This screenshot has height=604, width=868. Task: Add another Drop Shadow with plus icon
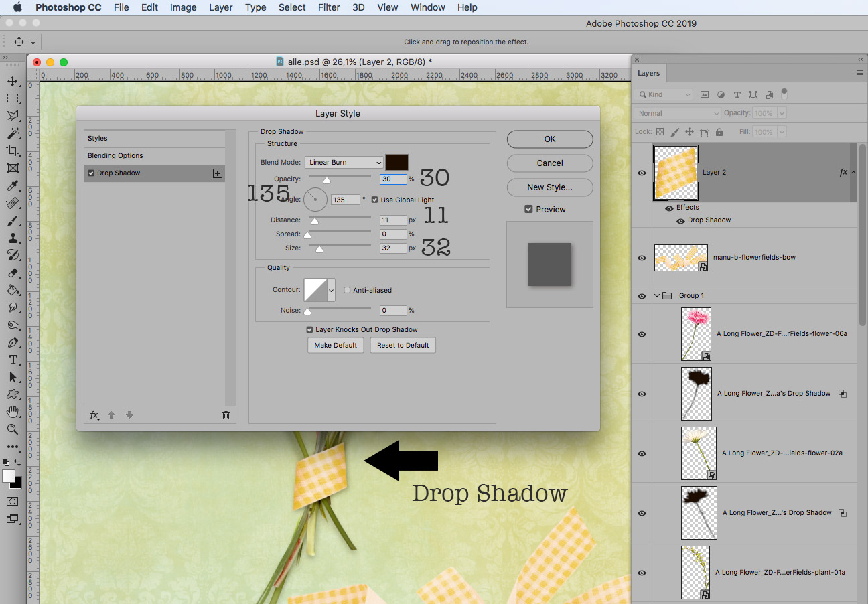click(217, 173)
